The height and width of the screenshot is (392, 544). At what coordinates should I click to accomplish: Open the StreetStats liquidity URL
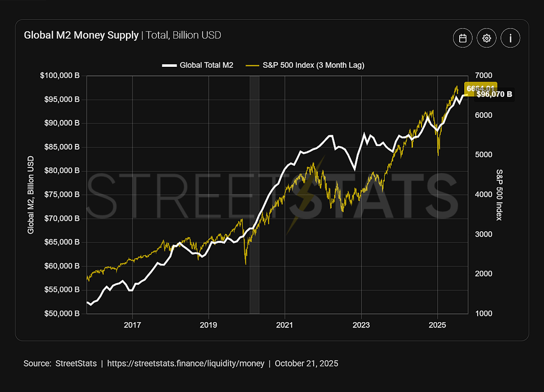coord(185,363)
